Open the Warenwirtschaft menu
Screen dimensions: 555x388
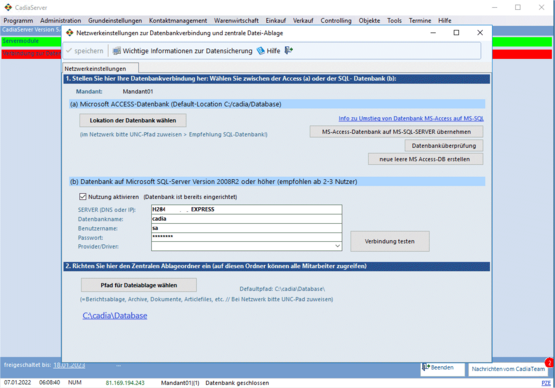click(236, 21)
